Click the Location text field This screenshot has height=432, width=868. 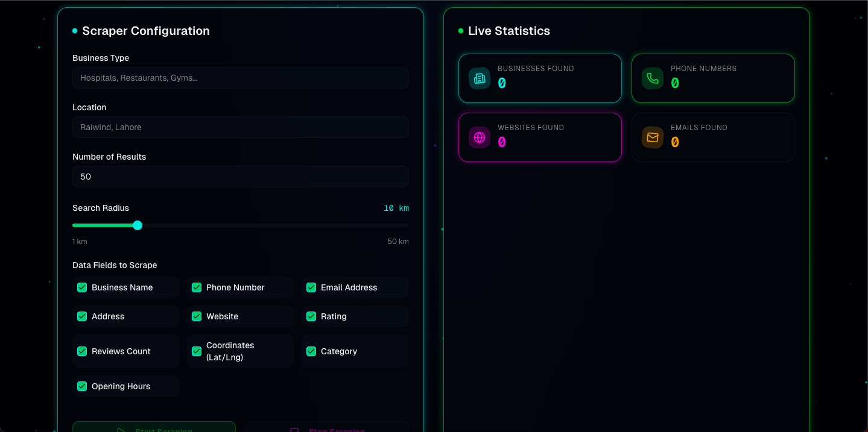(240, 127)
